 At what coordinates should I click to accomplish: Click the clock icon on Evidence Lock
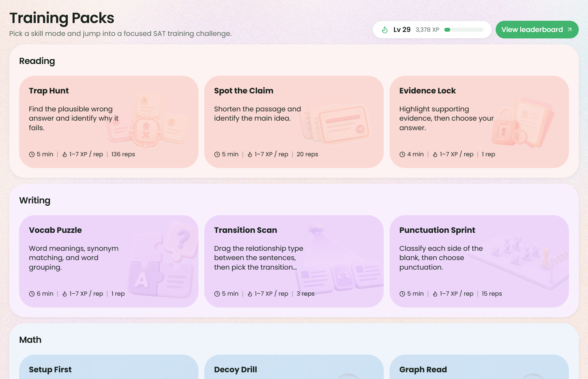(x=402, y=154)
